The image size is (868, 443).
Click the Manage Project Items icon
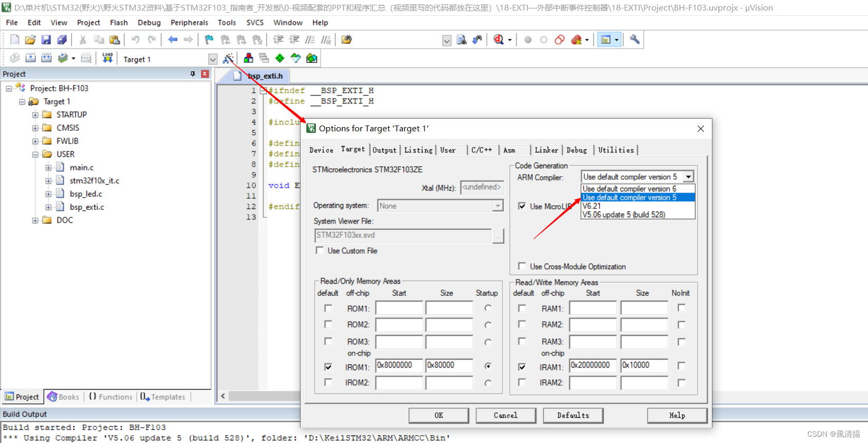248,58
